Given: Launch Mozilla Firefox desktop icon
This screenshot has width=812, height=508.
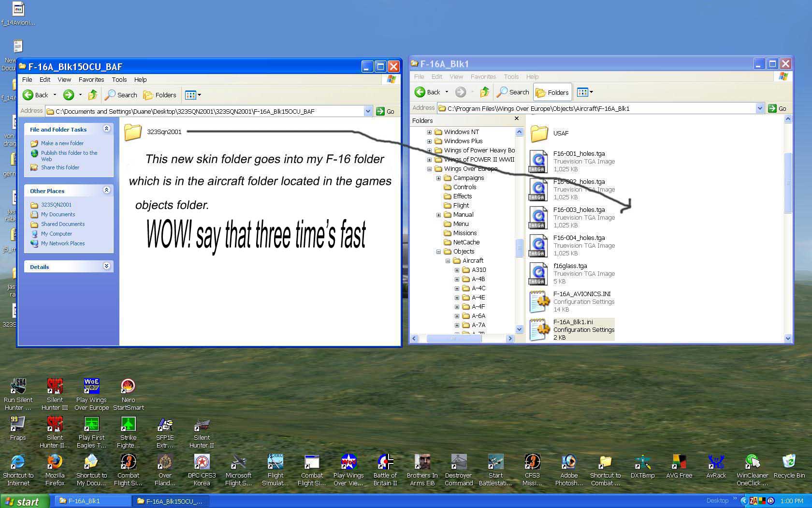Looking at the screenshot, I should coord(55,470).
